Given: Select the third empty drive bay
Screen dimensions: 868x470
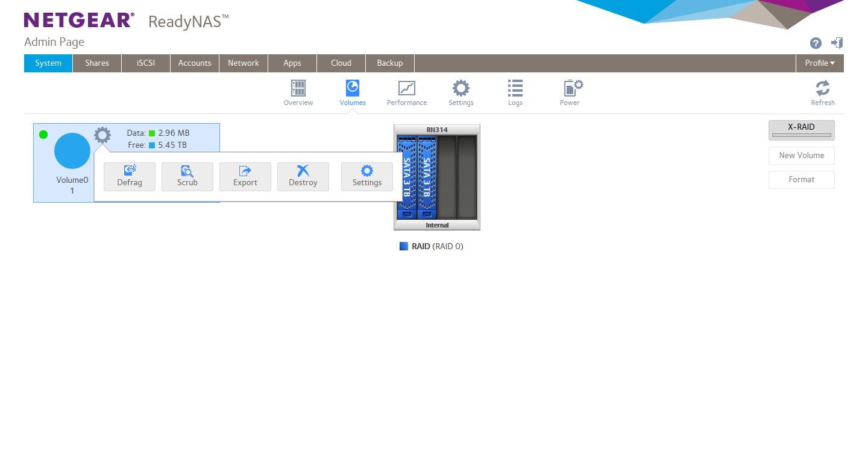Looking at the screenshot, I should pyautogui.click(x=447, y=177).
